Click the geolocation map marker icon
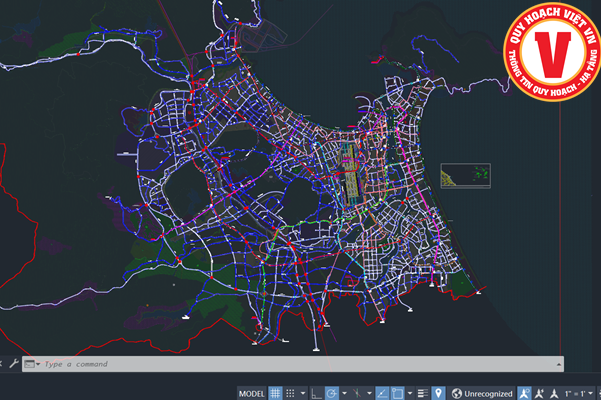Screen dimensions: 601x400 [438, 393]
